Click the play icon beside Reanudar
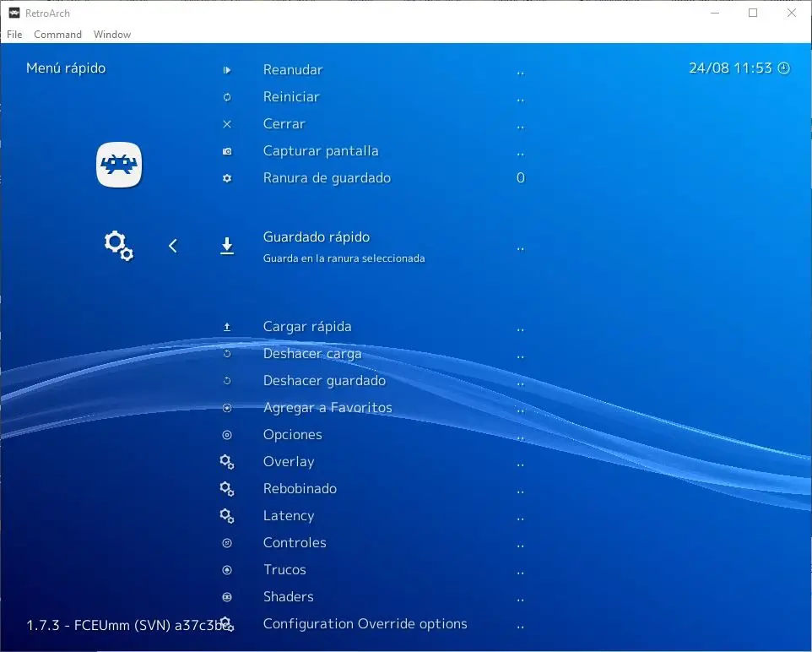This screenshot has height=652, width=812. tap(227, 70)
